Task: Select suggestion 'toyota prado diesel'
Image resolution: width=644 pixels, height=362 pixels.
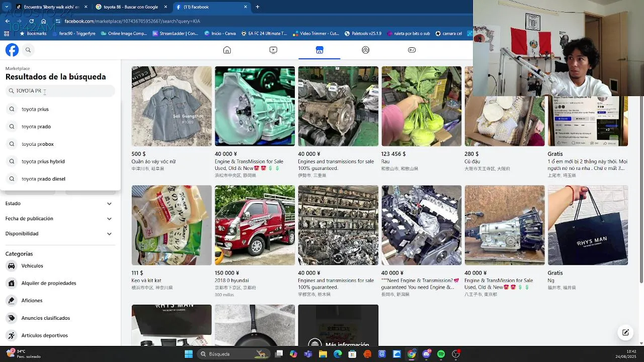Action: tap(60, 179)
